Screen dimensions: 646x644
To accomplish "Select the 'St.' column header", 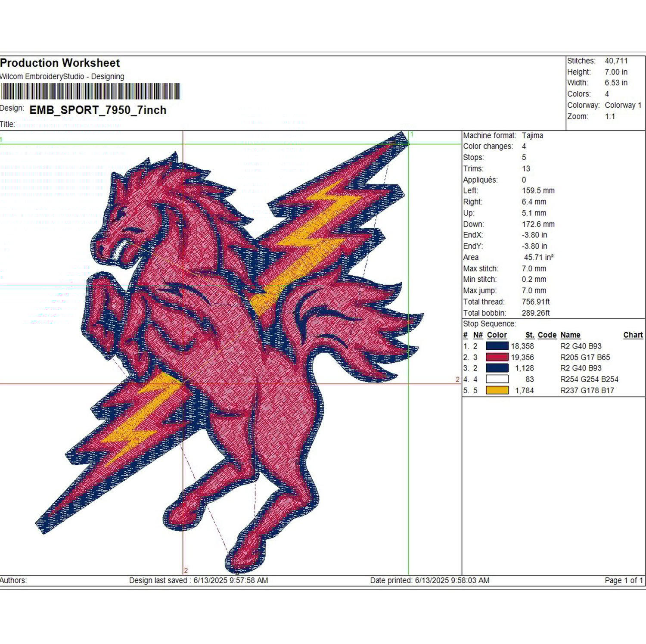I will [530, 335].
